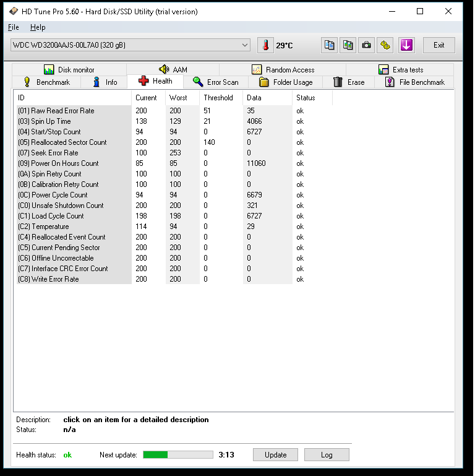
Task: Maximize the HD Tune Pro window
Action: pyautogui.click(x=420, y=12)
